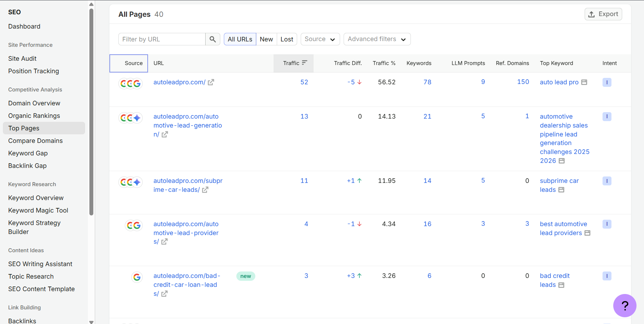Open keyword count 78 for homepage row

(x=427, y=82)
